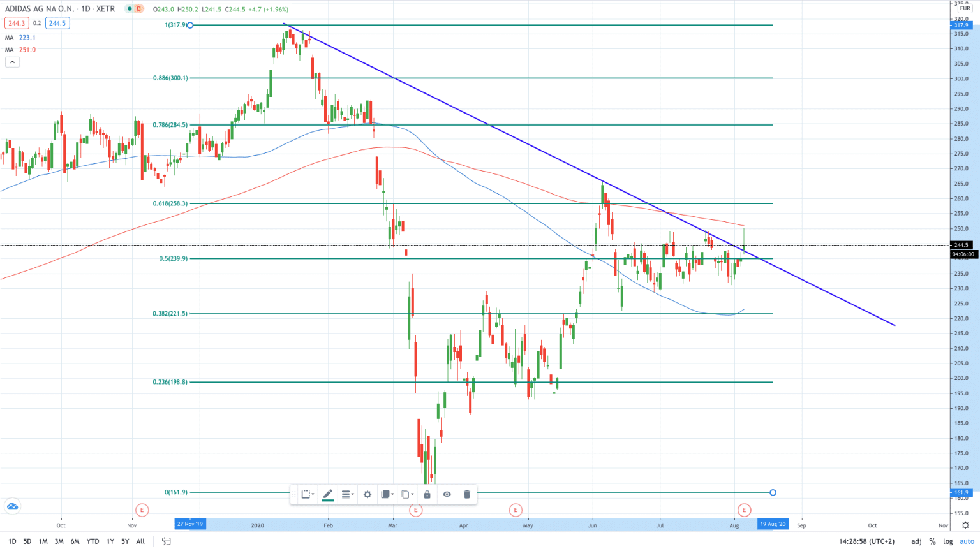Click the market status indicator dot
This screenshot has width=980, height=551.
click(x=130, y=9)
